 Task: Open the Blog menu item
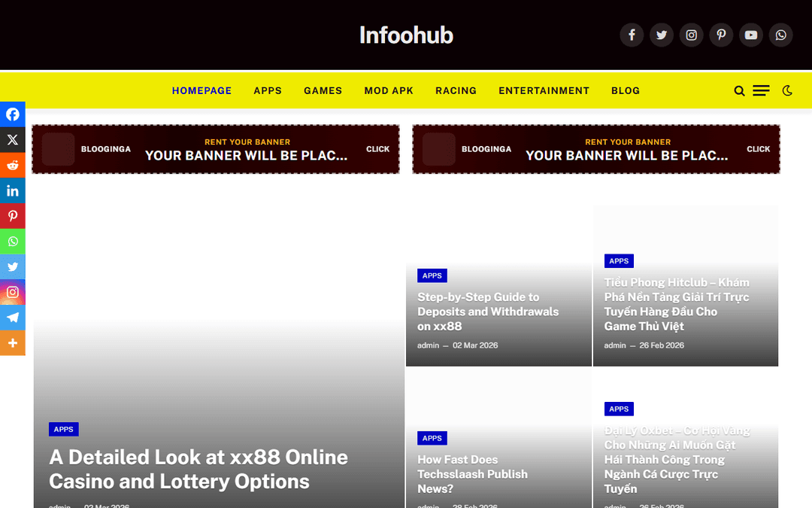click(626, 91)
